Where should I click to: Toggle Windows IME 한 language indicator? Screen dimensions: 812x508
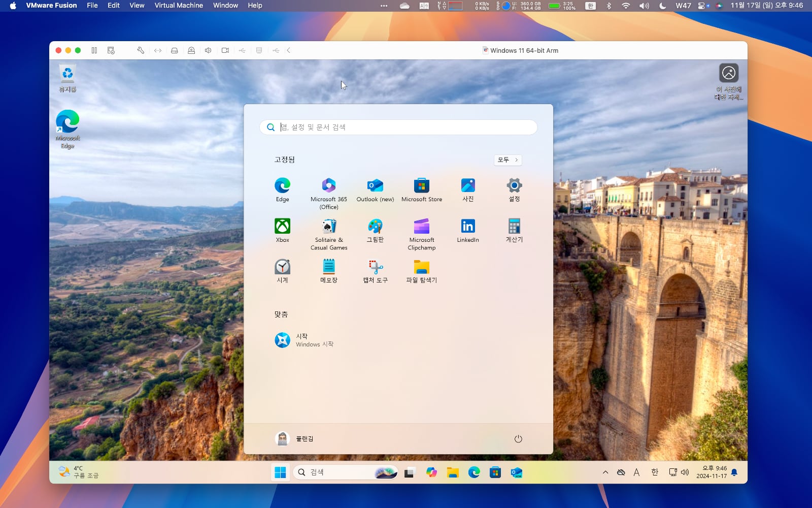(x=655, y=472)
